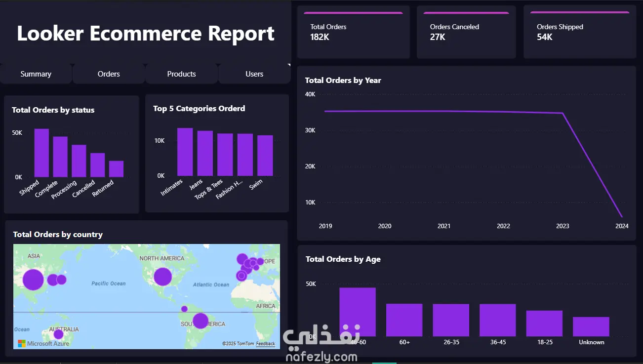Image resolution: width=643 pixels, height=364 pixels.
Task: Select the Looker Ecommerce Report title
Action: tap(146, 33)
